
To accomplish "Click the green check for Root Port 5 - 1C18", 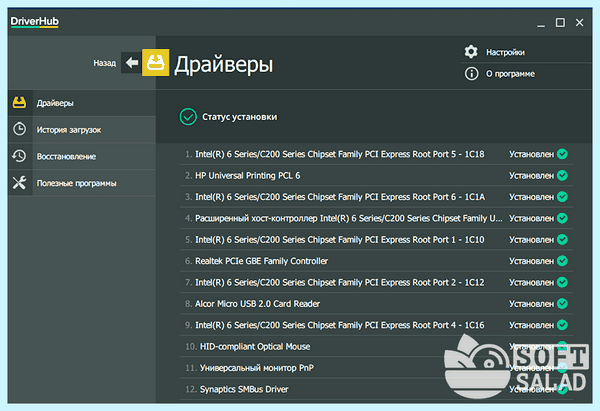I will 562,154.
